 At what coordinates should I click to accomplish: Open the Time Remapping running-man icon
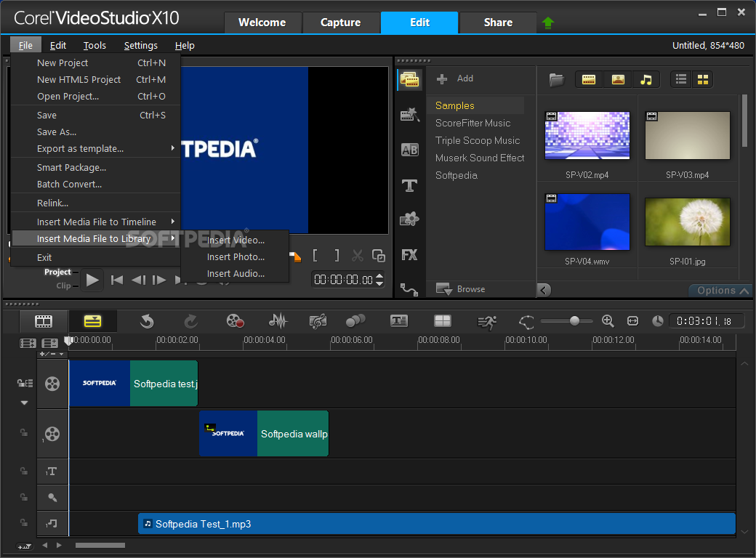[x=487, y=322]
